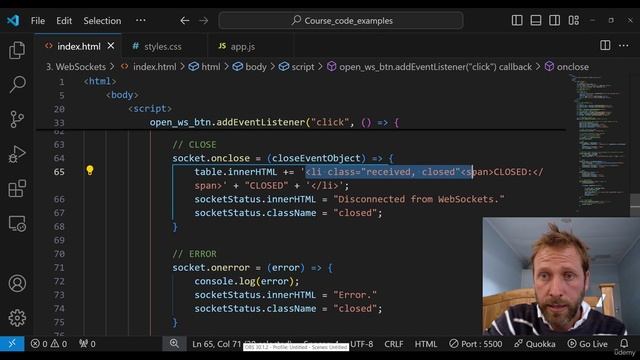This screenshot has height=360, width=640.
Task: Go forward with the right arrow
Action: [203, 20]
